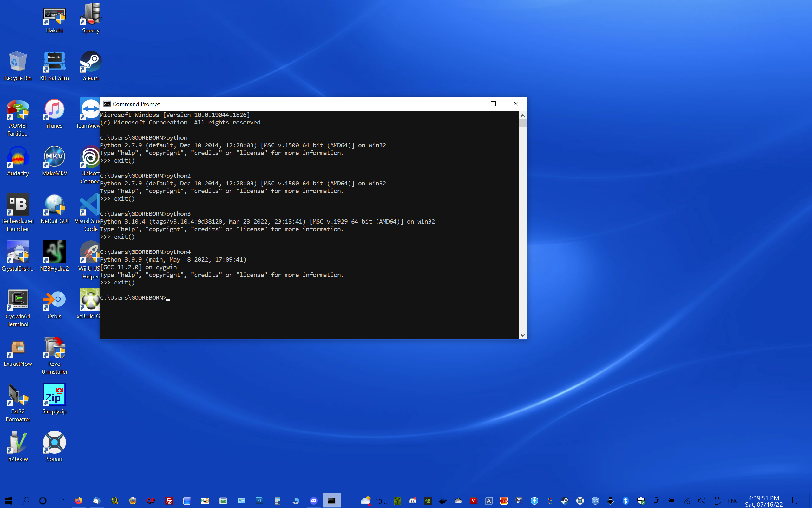Select the CrystalDiskInfo desktop icon
Viewport: 812px width, 508px height.
pyautogui.click(x=18, y=257)
